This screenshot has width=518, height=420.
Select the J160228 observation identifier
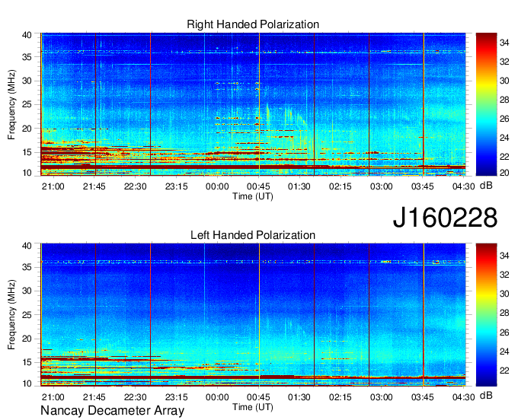coord(445,218)
